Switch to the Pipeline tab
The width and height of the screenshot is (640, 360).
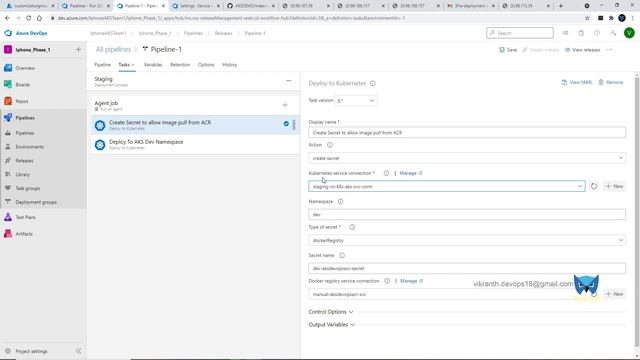coord(102,65)
